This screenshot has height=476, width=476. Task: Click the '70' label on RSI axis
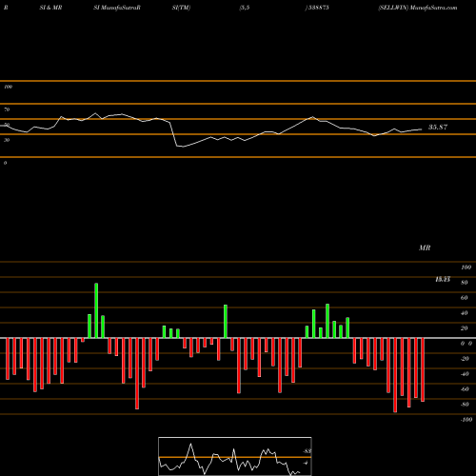7,109
